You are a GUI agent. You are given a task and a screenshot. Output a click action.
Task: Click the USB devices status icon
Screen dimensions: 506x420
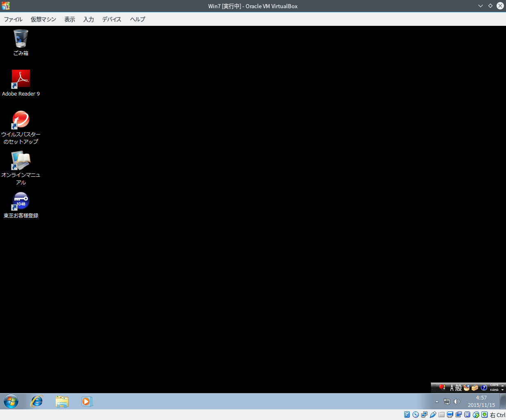click(433, 415)
